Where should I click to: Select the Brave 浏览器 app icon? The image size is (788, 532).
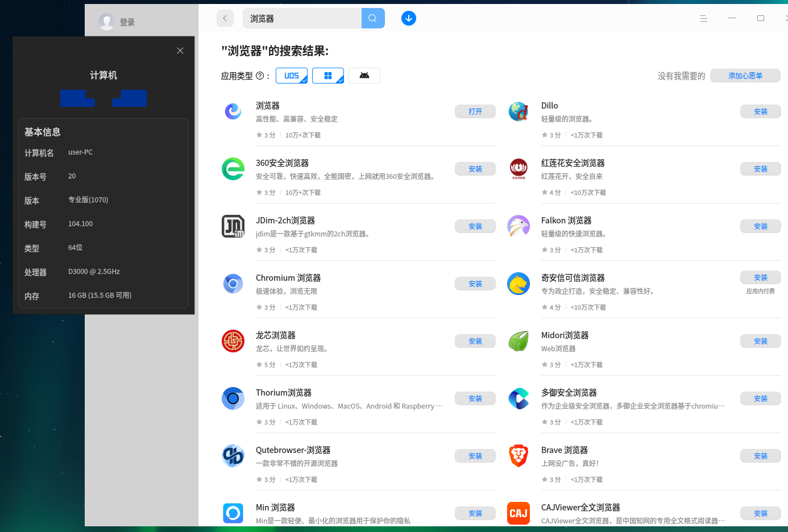pos(519,455)
